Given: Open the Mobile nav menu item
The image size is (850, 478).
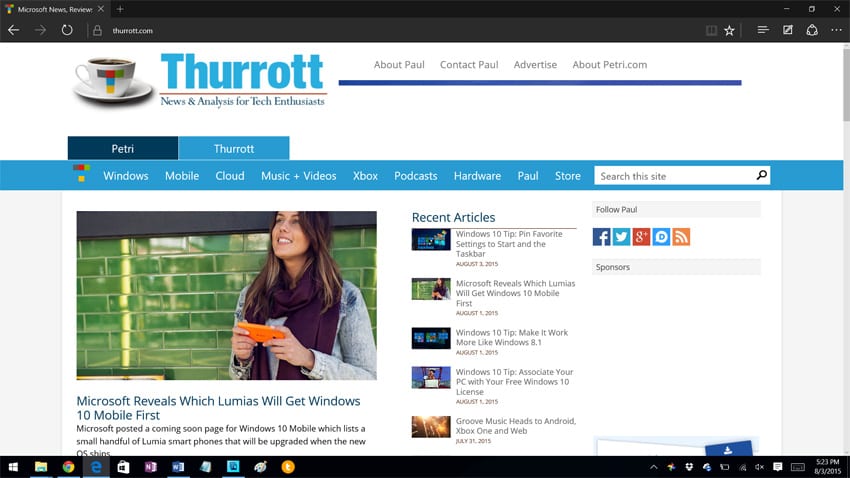Looking at the screenshot, I should click(182, 176).
